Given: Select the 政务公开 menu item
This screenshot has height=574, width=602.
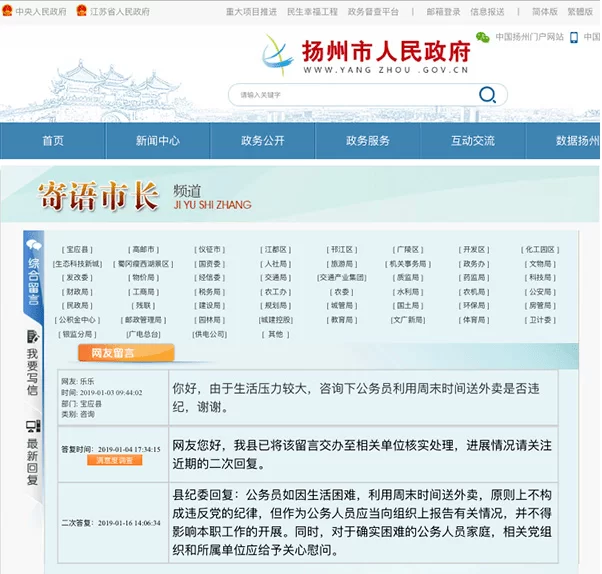Looking at the screenshot, I should 263,141.
